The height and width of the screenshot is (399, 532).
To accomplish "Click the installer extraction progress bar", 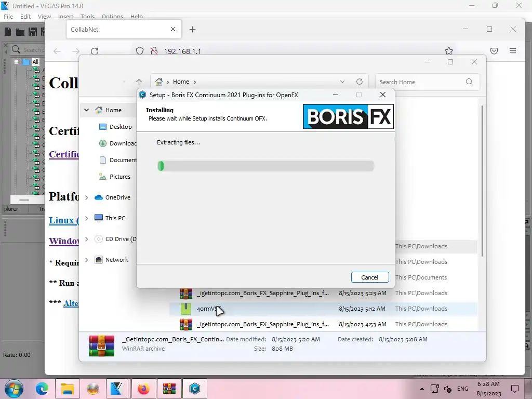I will click(265, 166).
